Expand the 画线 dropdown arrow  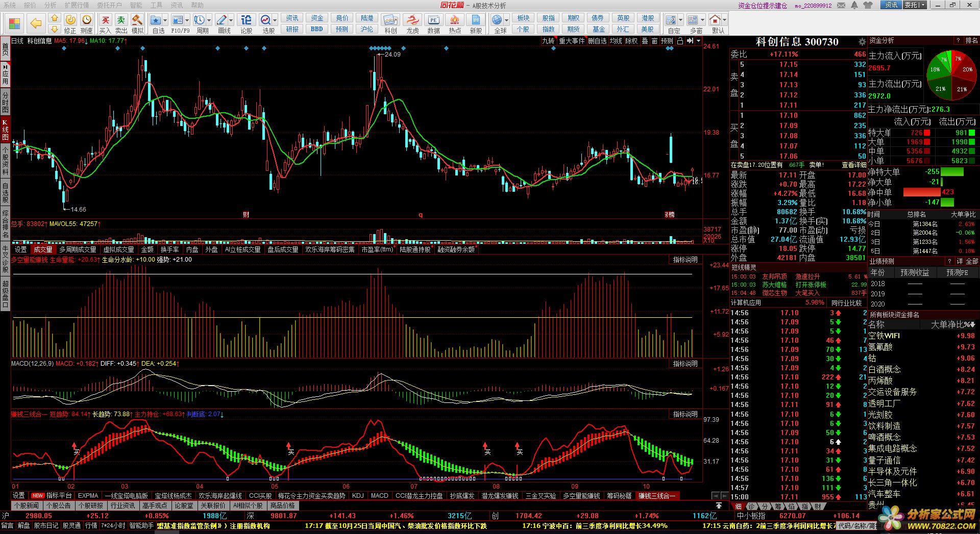click(231, 20)
